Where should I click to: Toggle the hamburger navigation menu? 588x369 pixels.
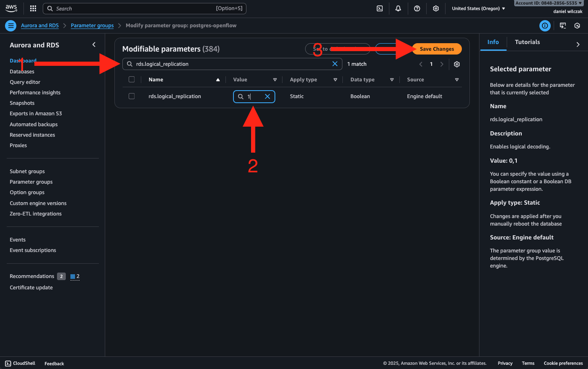pyautogui.click(x=11, y=26)
